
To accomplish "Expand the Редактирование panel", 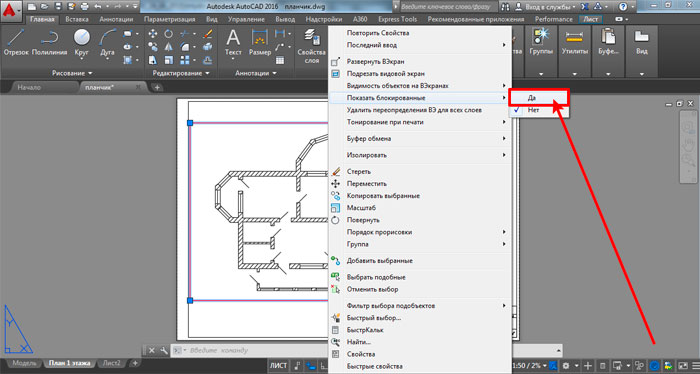I will tap(181, 73).
